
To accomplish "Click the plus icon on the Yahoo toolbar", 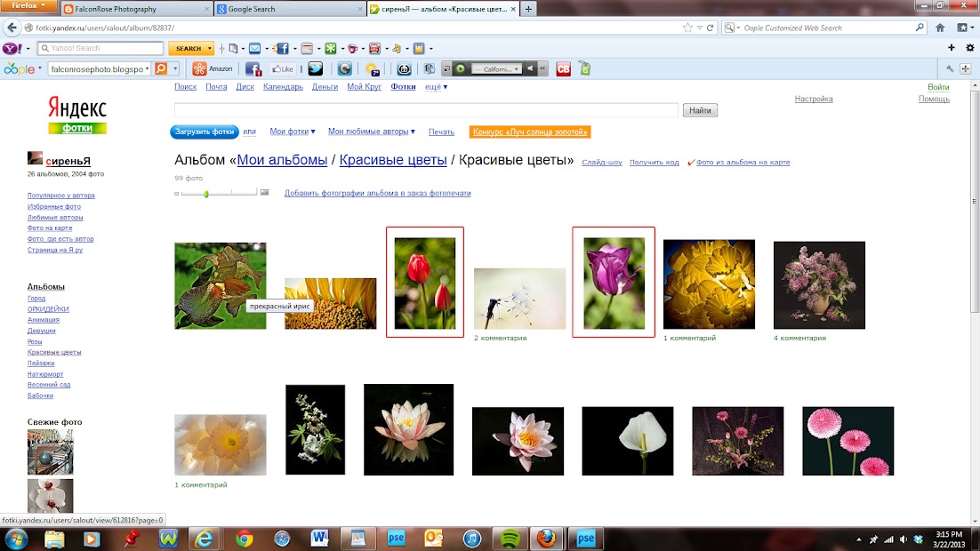I will (952, 47).
